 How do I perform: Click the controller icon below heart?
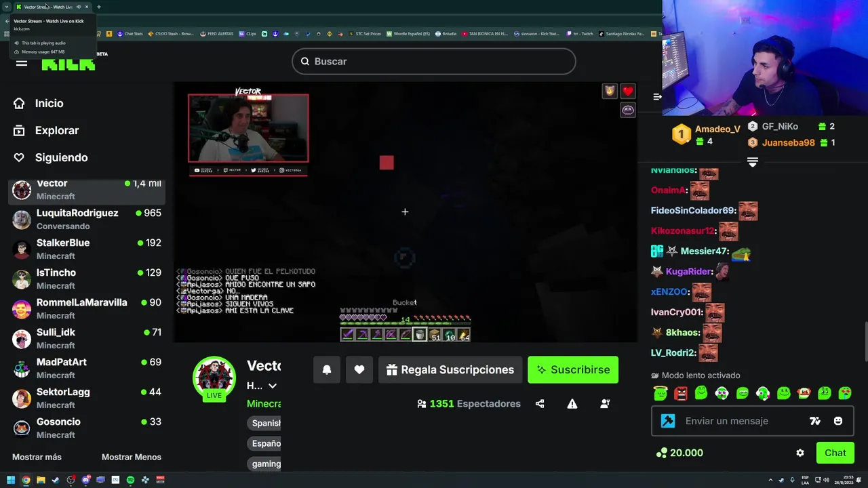coord(628,110)
